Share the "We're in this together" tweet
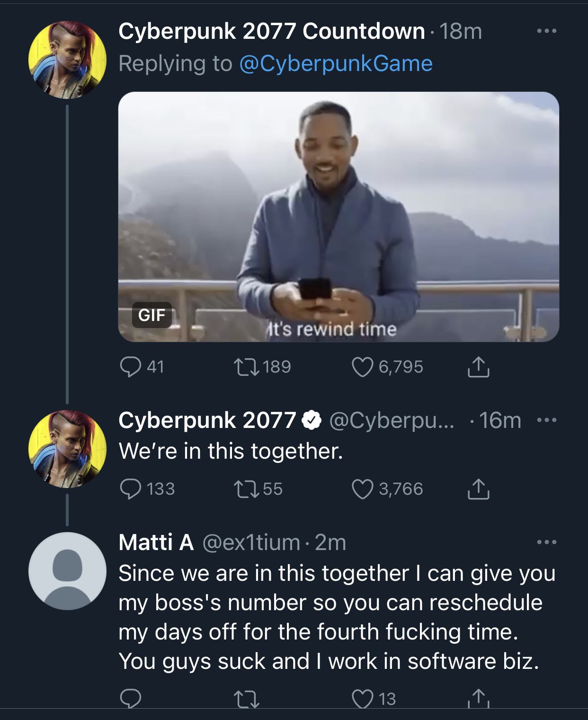 point(478,489)
